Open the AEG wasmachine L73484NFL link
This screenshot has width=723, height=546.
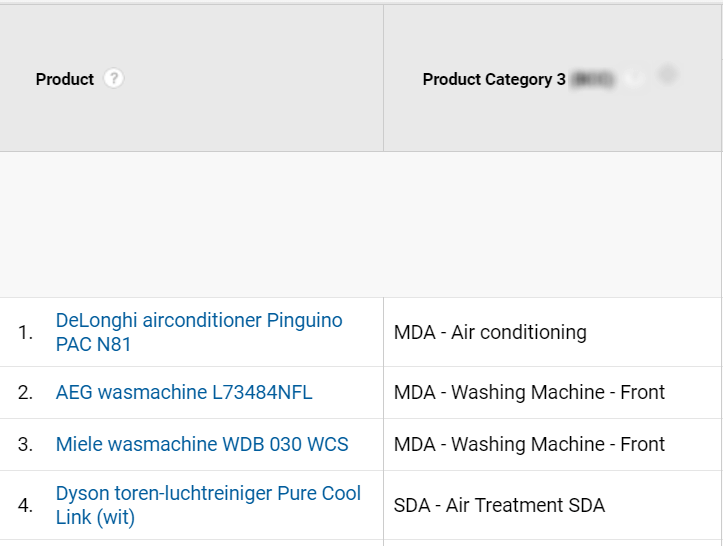coord(184,392)
